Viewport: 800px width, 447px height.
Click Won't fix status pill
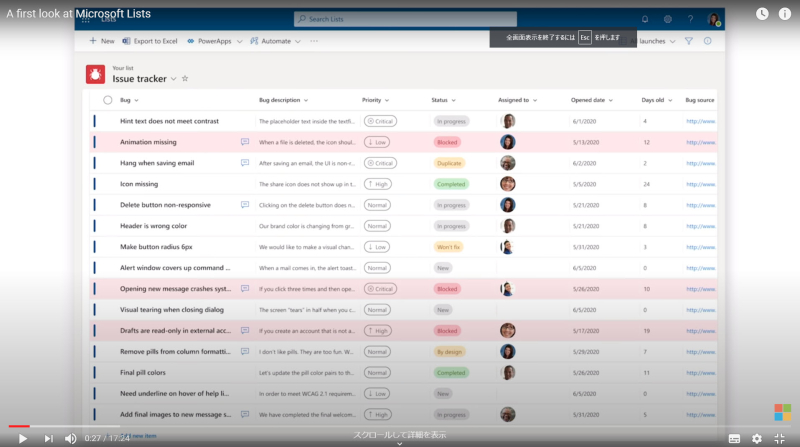448,247
